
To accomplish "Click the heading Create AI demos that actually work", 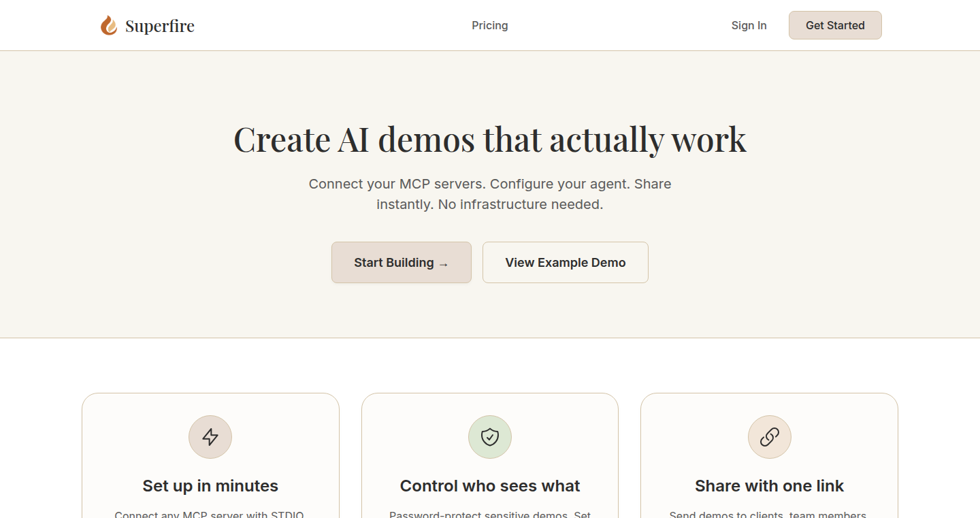I will 490,139.
